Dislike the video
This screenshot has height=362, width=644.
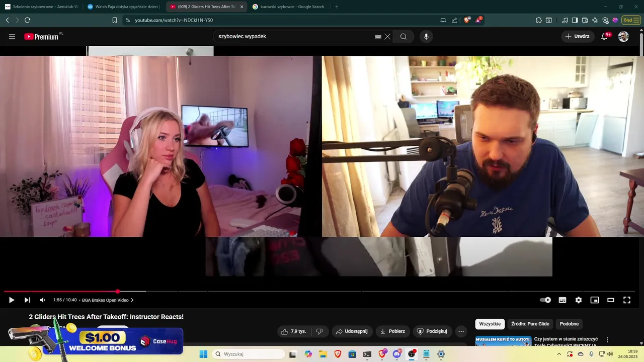click(x=319, y=331)
